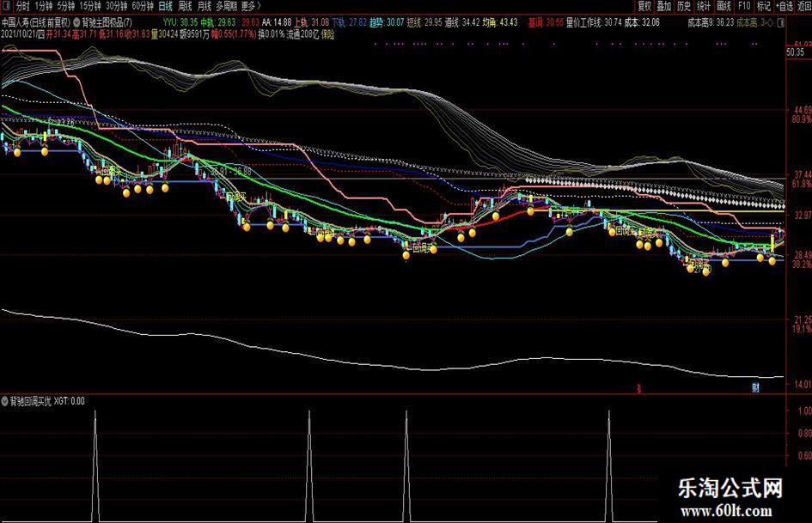Click the 基调 30.55 value

click(x=546, y=23)
